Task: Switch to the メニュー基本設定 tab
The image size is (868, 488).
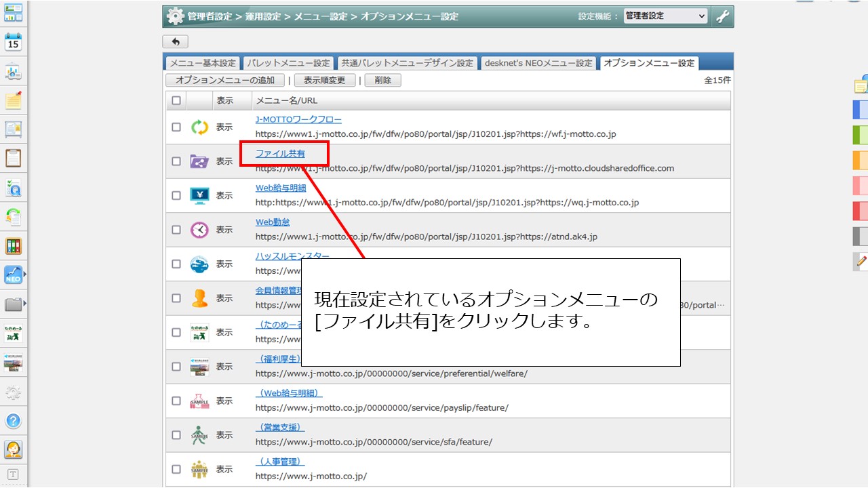Action: coord(203,63)
